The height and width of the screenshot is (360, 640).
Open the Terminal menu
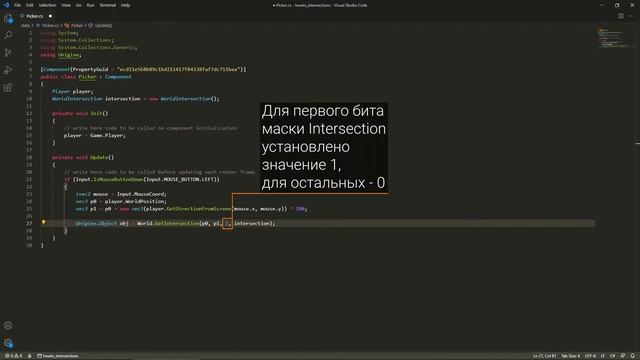coord(108,5)
